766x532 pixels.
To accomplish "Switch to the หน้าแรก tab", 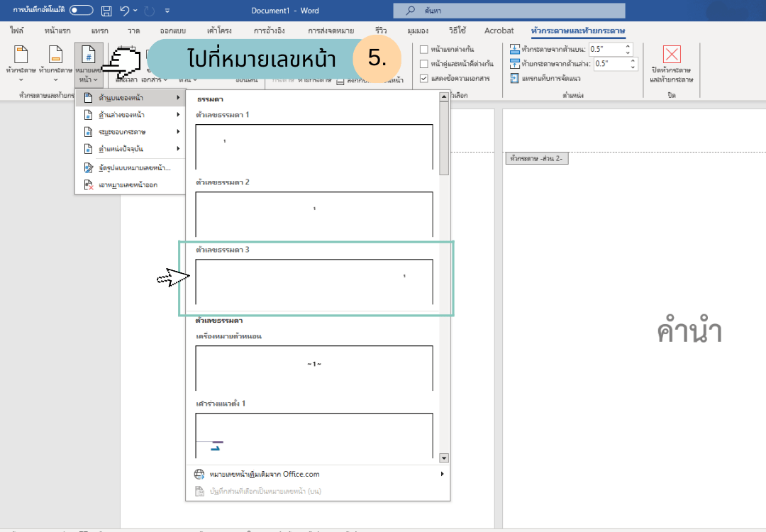I will (57, 31).
